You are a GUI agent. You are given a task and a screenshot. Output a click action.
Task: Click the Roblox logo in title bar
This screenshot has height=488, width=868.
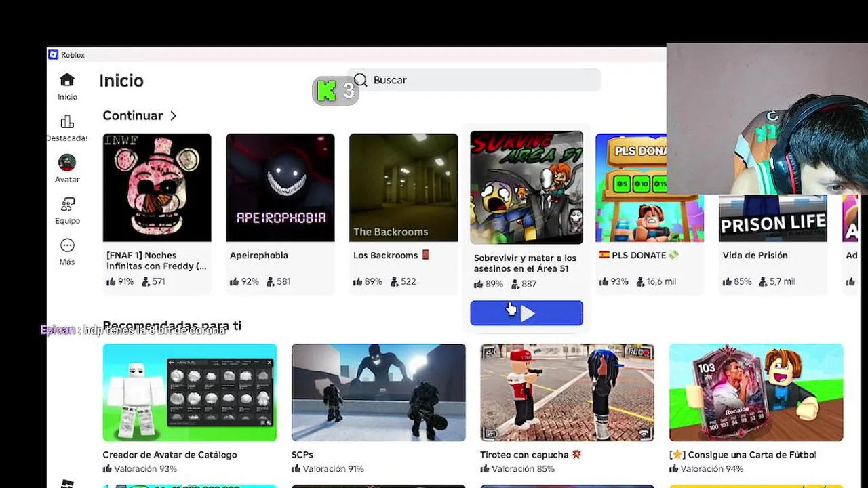pos(54,55)
